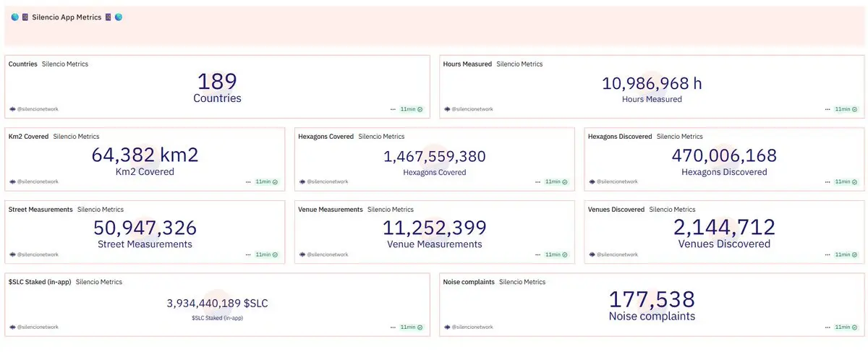Select the 2,144,712 venues value

point(724,228)
